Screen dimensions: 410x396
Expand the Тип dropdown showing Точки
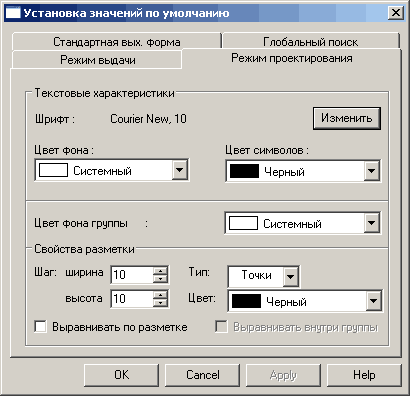[291, 276]
